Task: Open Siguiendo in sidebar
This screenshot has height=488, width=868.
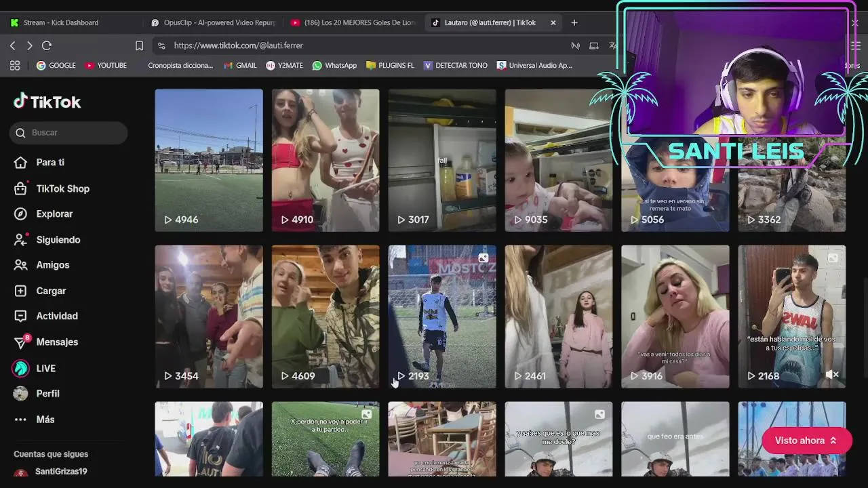Action: [x=47, y=240]
